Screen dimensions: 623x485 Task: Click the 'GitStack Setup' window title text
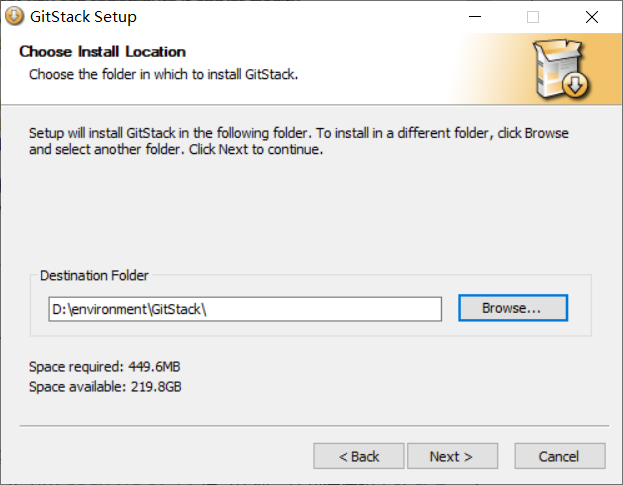click(x=83, y=17)
